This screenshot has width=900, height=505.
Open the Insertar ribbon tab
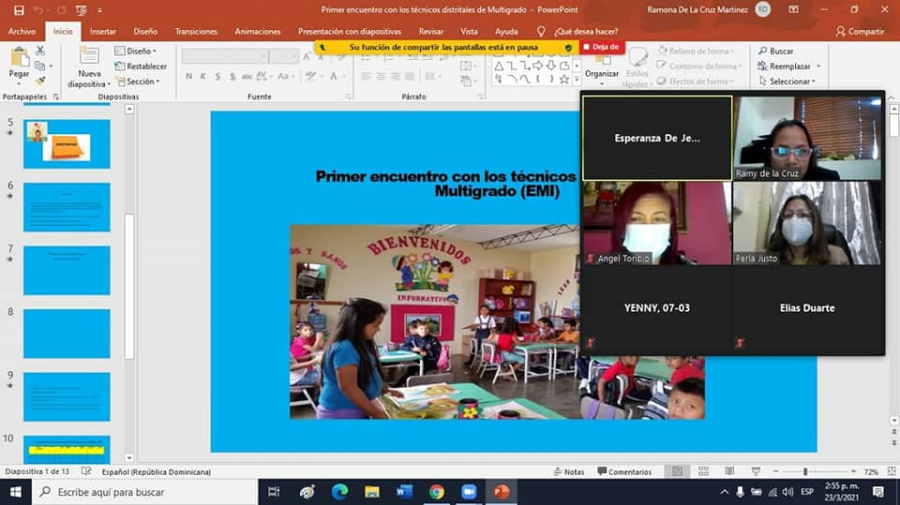103,31
